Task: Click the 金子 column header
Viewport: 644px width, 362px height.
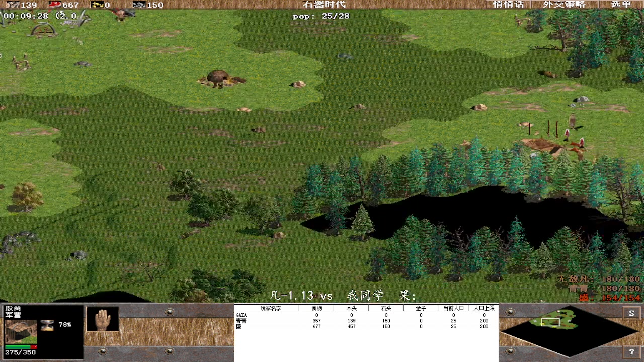Action: coord(421,308)
